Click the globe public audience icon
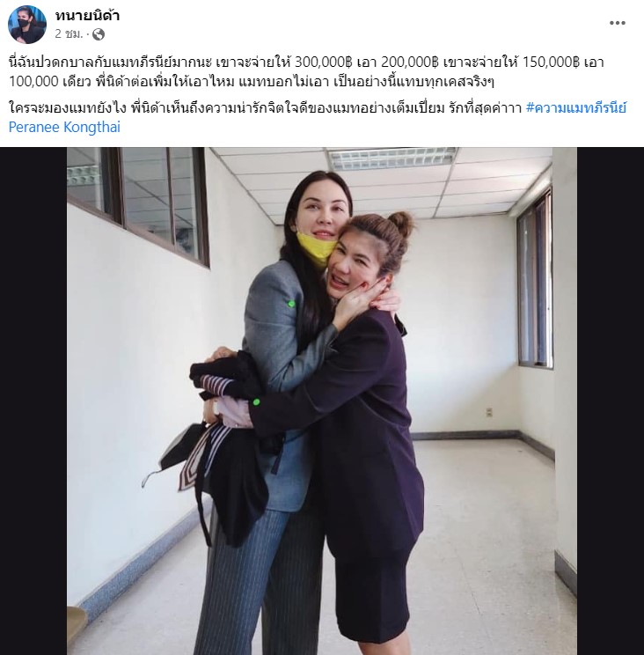 coord(99,34)
